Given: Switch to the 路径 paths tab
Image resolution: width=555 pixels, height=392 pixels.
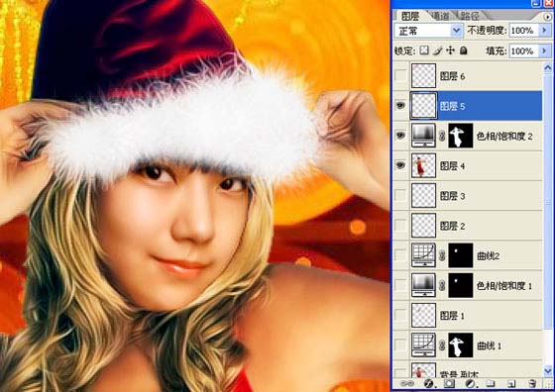Looking at the screenshot, I should point(471,16).
